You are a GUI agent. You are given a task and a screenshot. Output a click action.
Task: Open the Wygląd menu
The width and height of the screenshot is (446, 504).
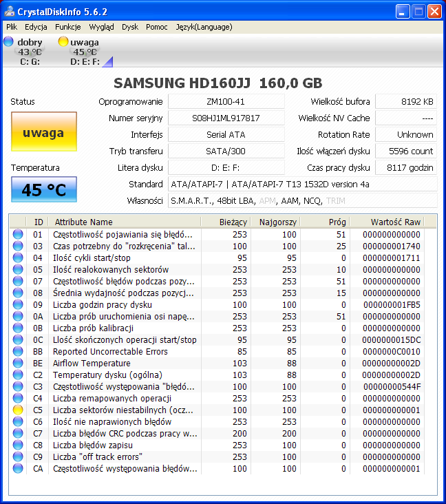pyautogui.click(x=102, y=27)
